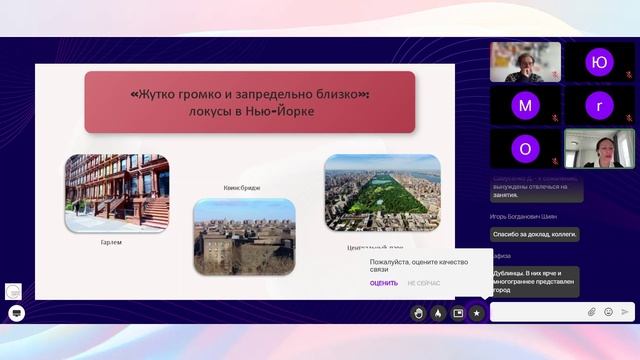Viewport: 640px width, 360px height.
Task: Click the Central Park aerial photo
Action: pos(382,193)
